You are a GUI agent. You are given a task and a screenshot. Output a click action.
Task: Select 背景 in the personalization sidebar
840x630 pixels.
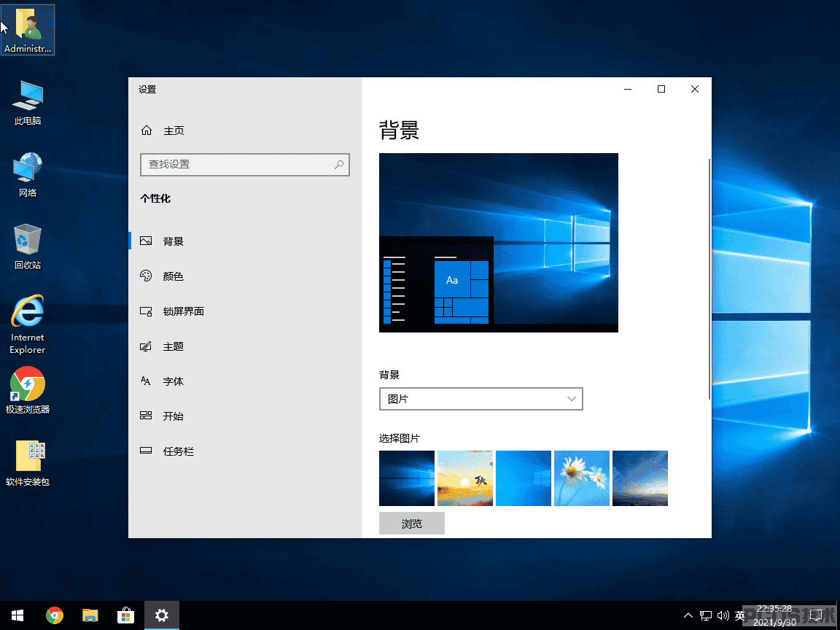coord(245,241)
